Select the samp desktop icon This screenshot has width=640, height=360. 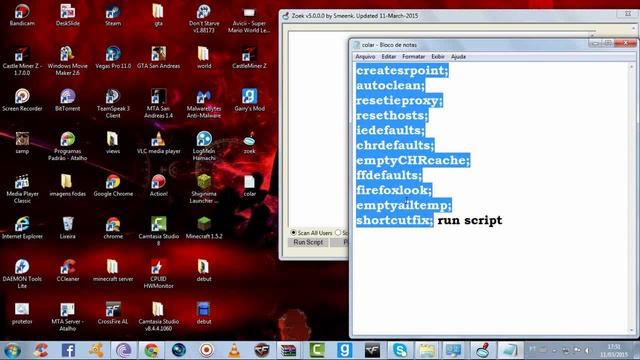pos(22,143)
